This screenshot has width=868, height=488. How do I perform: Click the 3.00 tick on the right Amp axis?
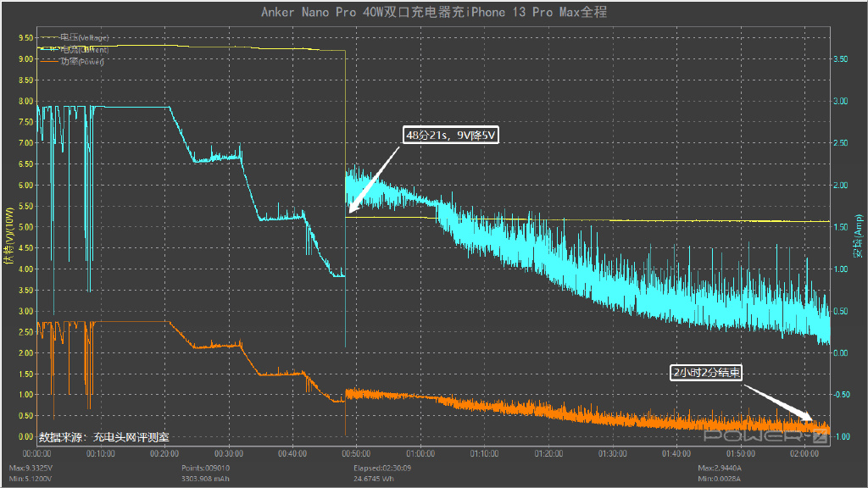(x=840, y=102)
